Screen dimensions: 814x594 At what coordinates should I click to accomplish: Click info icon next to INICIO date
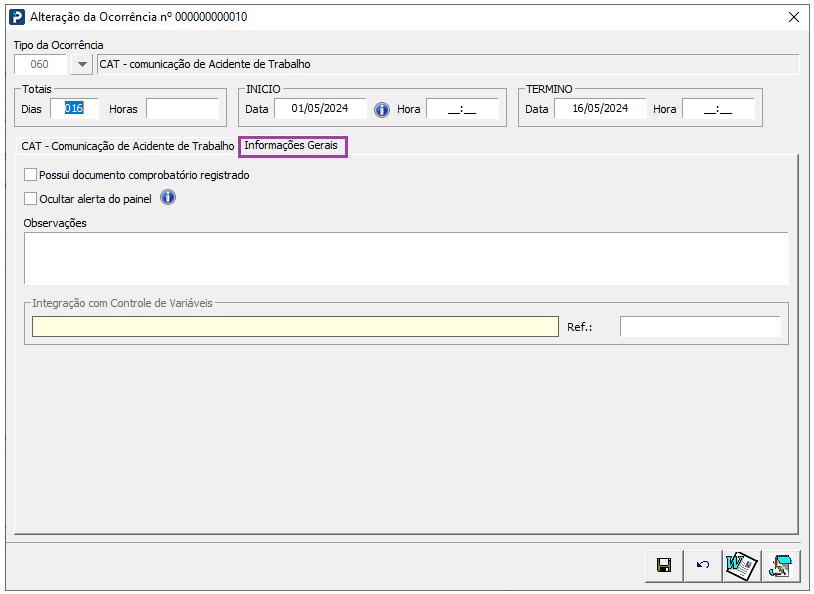[382, 110]
